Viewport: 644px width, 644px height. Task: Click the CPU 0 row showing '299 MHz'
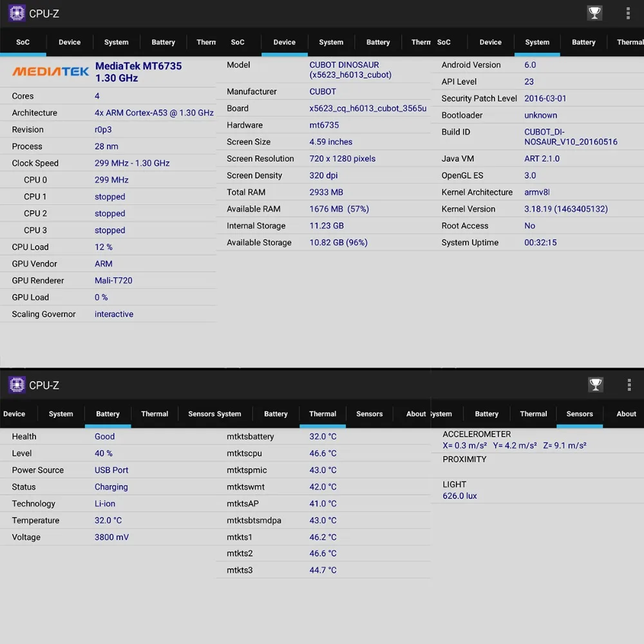point(108,180)
